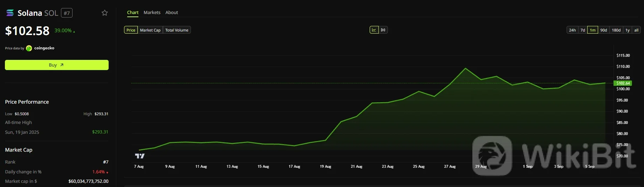Image resolution: width=644 pixels, height=187 pixels.
Task: Open the Chart tab
Action: click(133, 13)
